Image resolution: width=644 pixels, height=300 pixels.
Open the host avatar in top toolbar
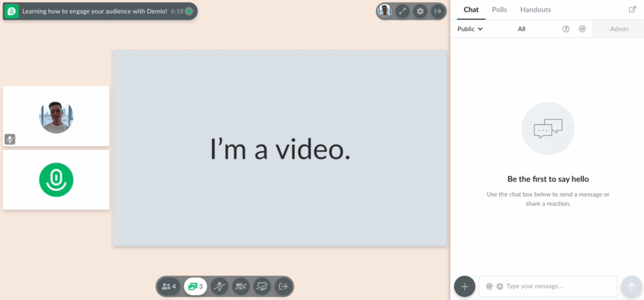pos(384,11)
